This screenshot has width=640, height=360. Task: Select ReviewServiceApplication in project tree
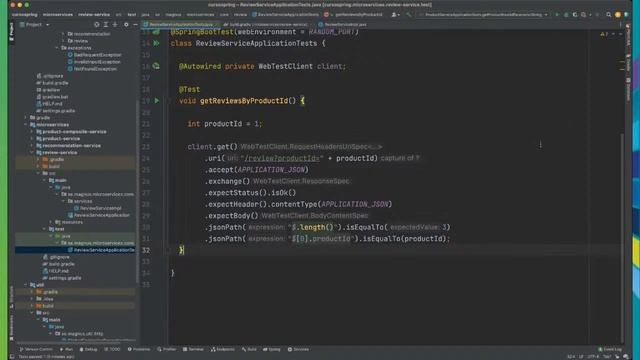point(98,215)
